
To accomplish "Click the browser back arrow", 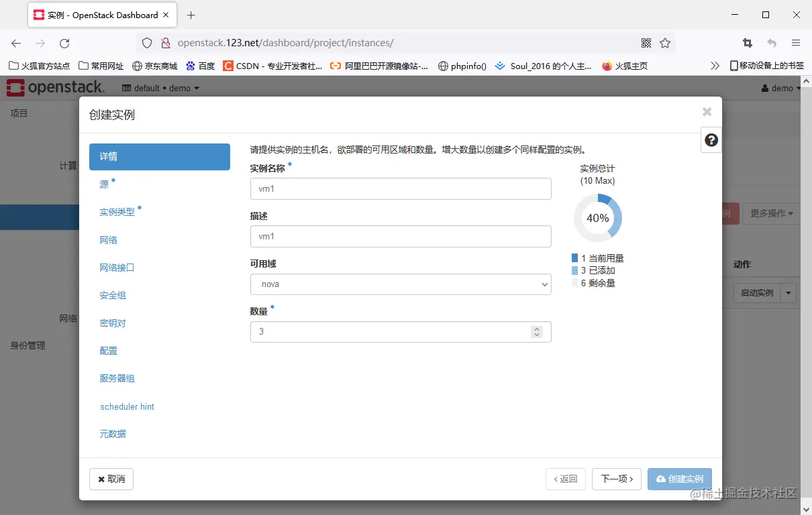I will pyautogui.click(x=15, y=43).
